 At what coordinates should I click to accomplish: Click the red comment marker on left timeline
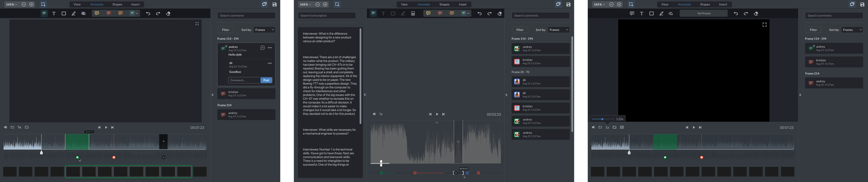[114, 158]
